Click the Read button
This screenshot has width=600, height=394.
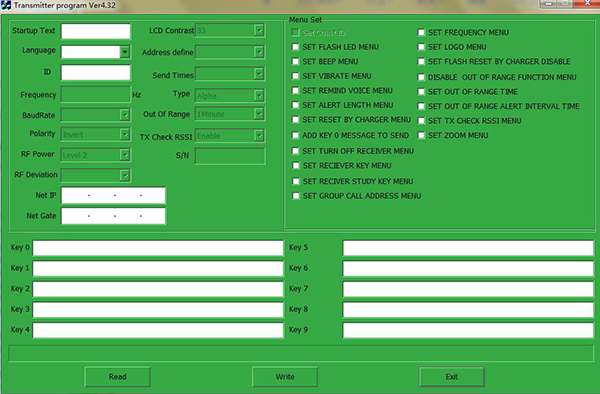click(x=117, y=377)
